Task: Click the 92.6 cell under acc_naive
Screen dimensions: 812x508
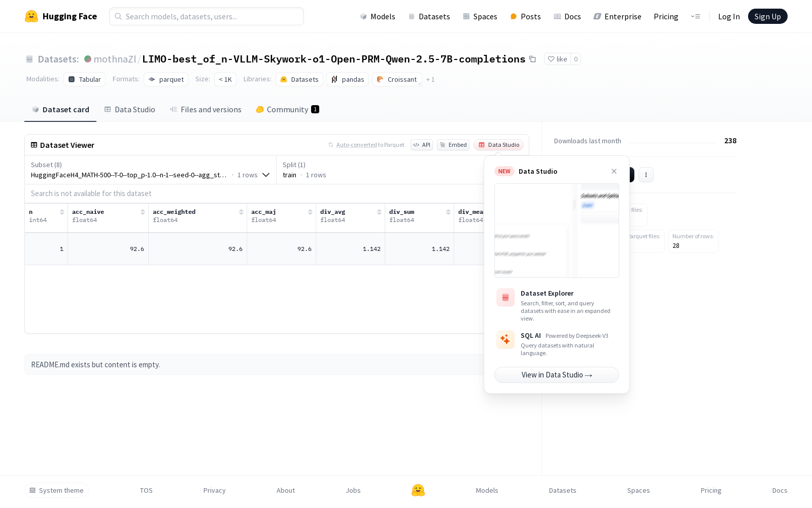Action: tap(108, 249)
